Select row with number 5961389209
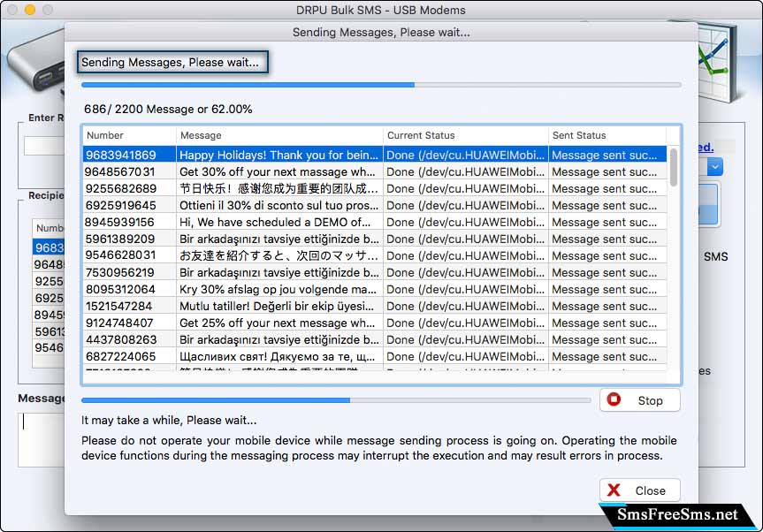 [374, 239]
